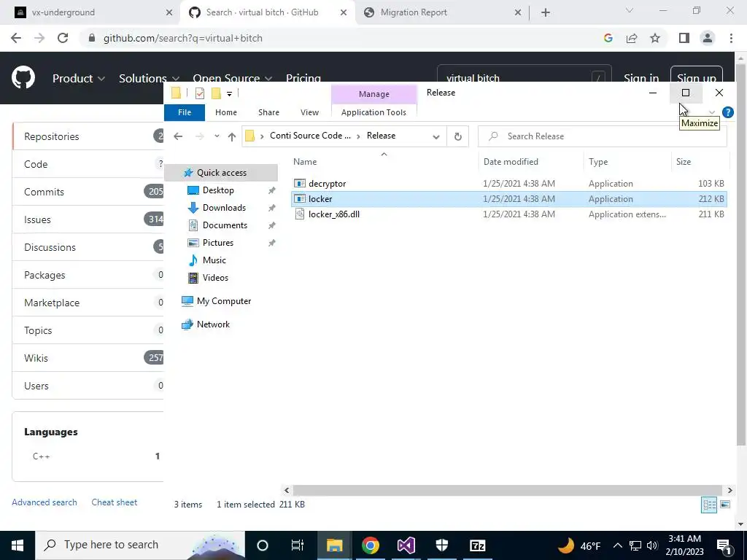747x560 pixels.
Task: Open the Advanced search link
Action: pyautogui.click(x=44, y=502)
